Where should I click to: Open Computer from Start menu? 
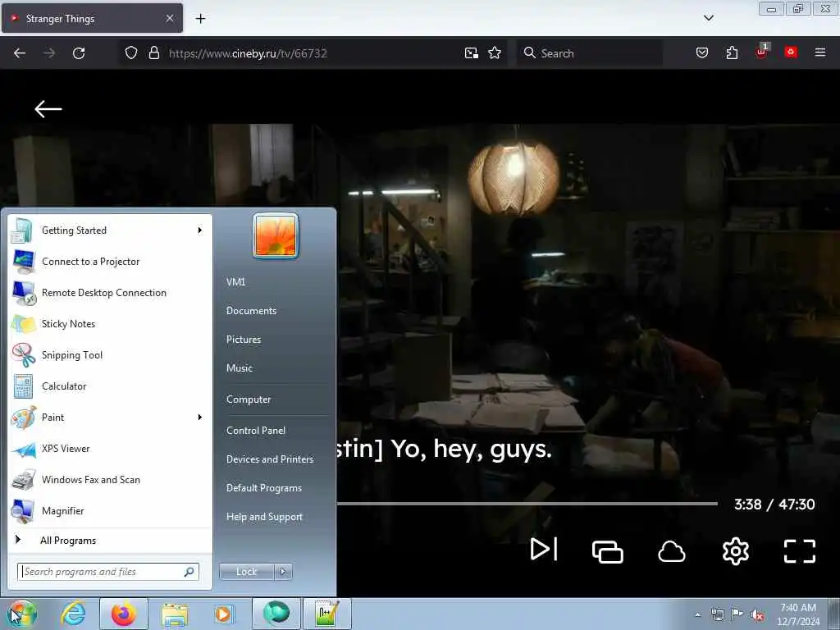click(x=249, y=399)
